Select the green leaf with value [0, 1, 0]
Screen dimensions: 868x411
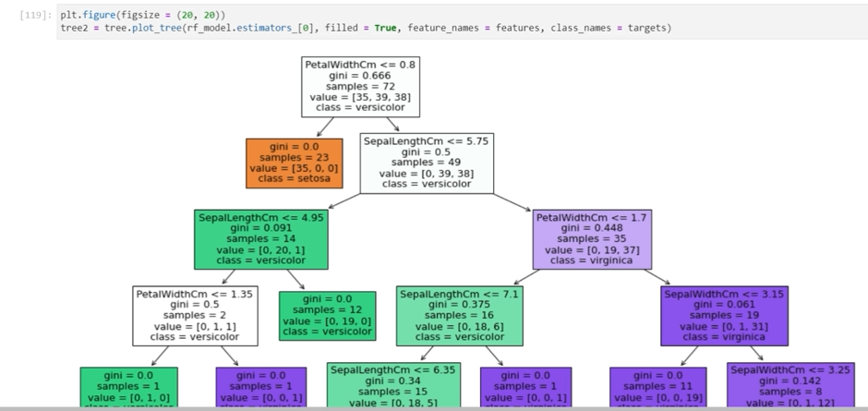point(128,388)
